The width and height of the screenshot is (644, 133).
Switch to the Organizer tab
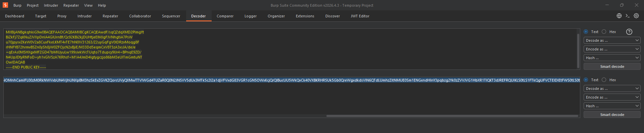click(x=276, y=16)
